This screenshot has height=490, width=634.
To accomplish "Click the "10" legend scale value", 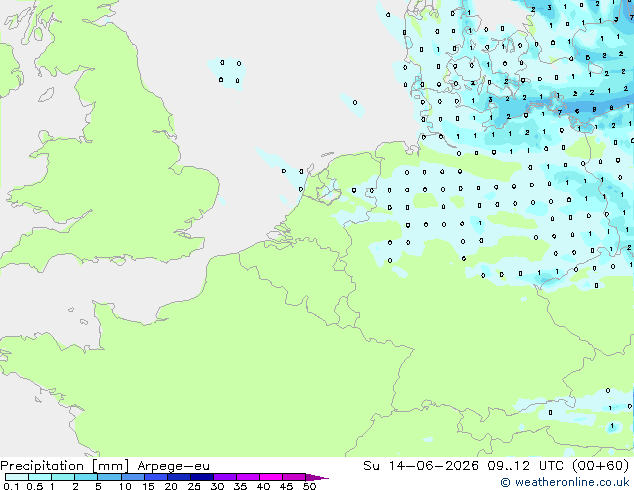I will 125,486.
